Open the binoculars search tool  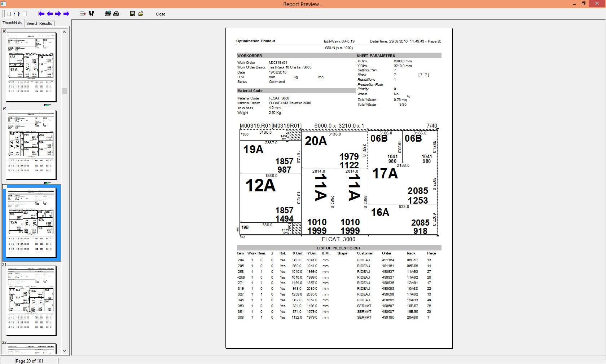point(91,14)
